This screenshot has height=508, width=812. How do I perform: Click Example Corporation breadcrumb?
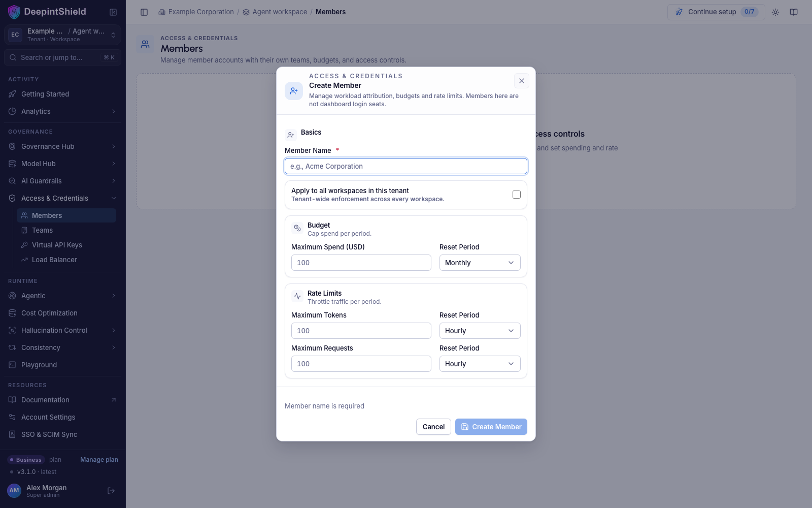click(x=196, y=12)
